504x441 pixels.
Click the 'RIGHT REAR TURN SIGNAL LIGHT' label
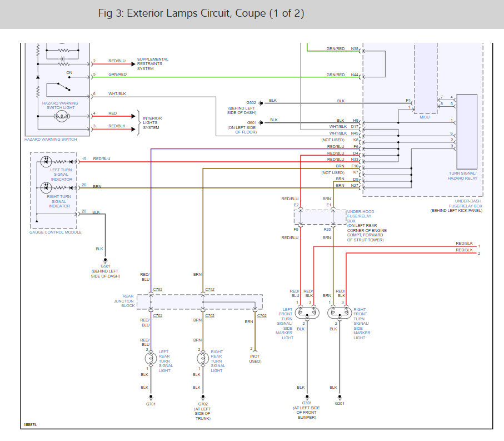click(x=218, y=361)
